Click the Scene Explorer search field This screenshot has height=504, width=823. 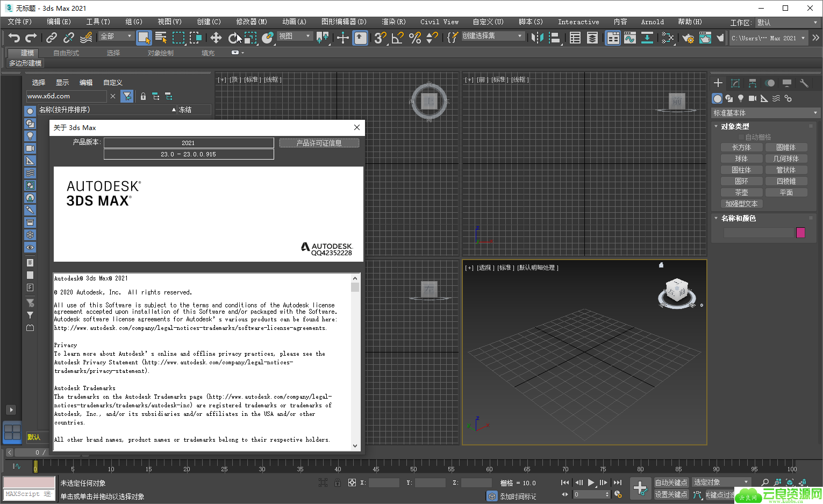pyautogui.click(x=67, y=96)
